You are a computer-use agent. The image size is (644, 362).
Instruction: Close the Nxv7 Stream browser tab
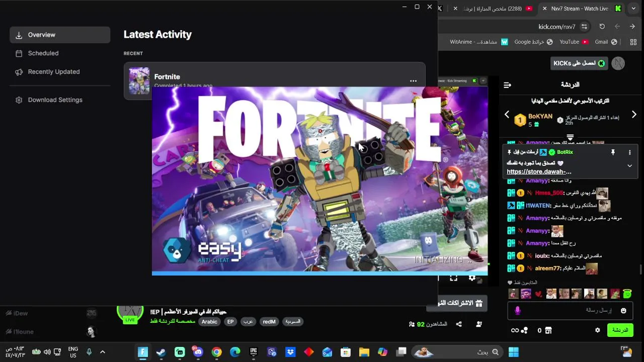click(x=544, y=9)
